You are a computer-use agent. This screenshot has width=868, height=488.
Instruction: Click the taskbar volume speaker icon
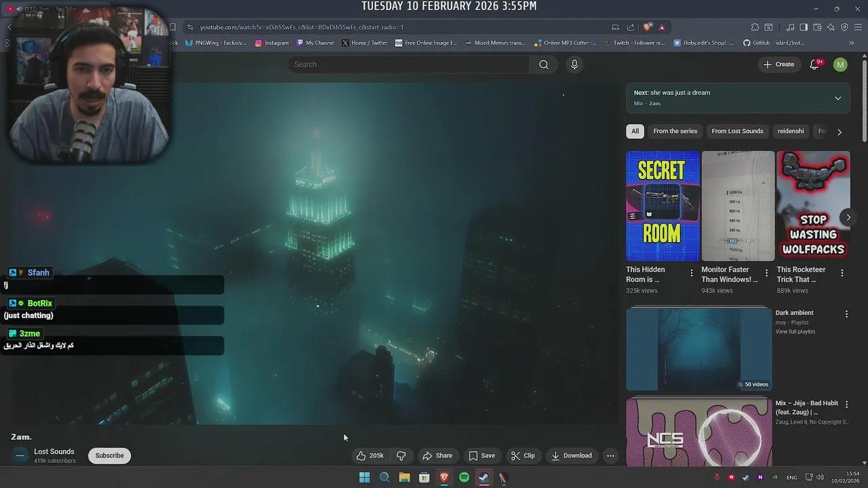(x=820, y=477)
